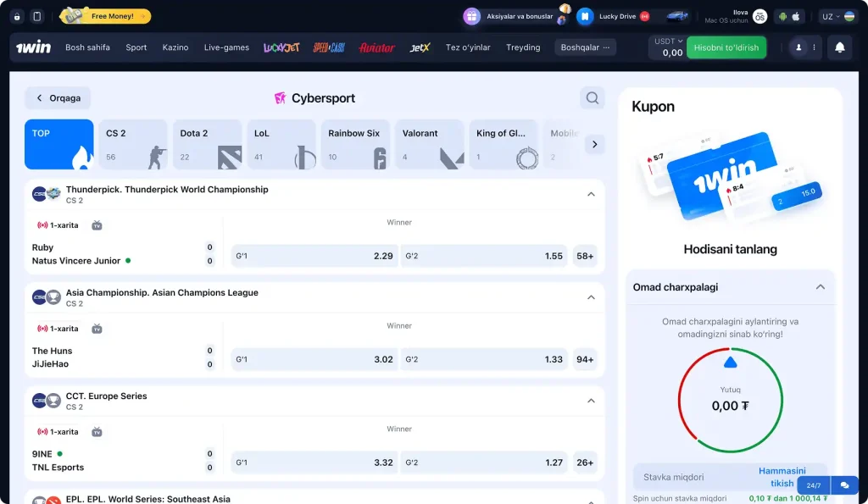Open the LuckyJet game logo
Viewport: 868px width, 504px height.
tap(281, 47)
